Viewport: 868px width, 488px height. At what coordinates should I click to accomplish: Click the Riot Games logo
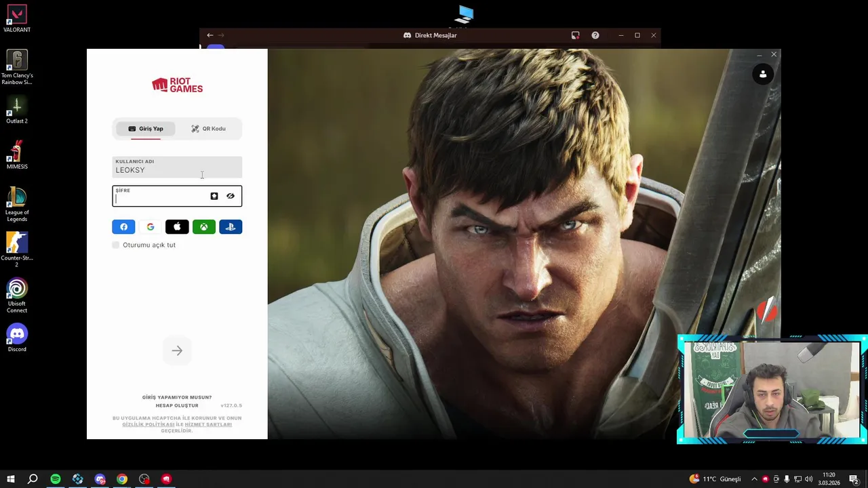tap(177, 85)
